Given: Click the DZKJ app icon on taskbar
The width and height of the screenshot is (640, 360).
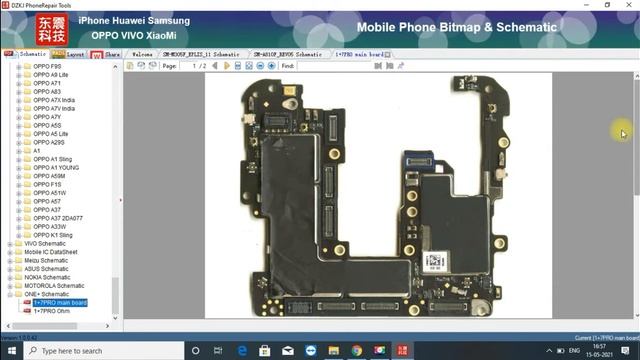Looking at the screenshot, I should (402, 351).
